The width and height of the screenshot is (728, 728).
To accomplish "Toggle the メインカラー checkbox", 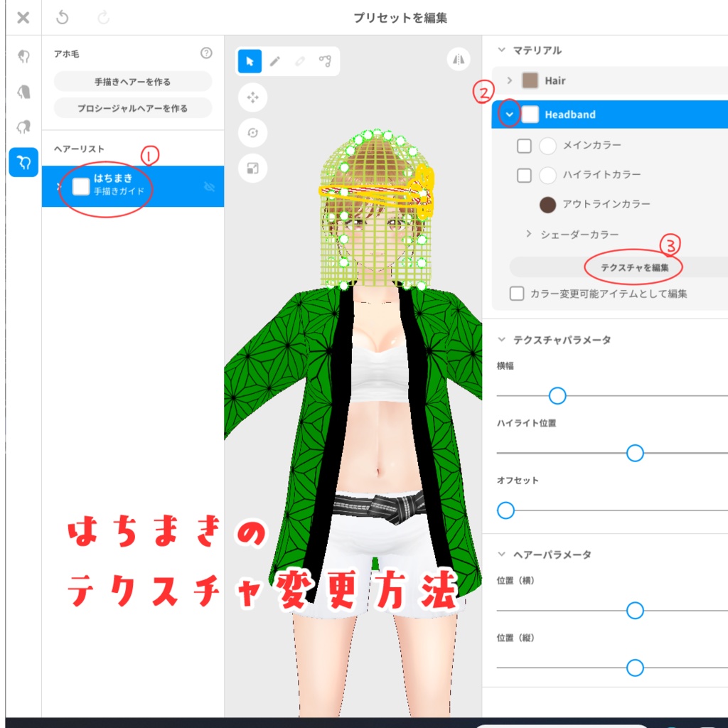I will point(524,145).
